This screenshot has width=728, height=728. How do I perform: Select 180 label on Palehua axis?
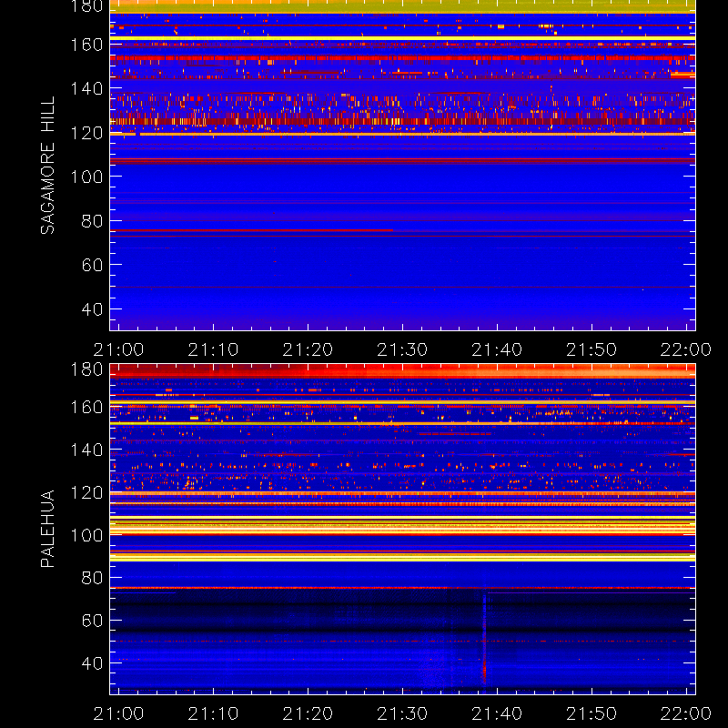86,369
